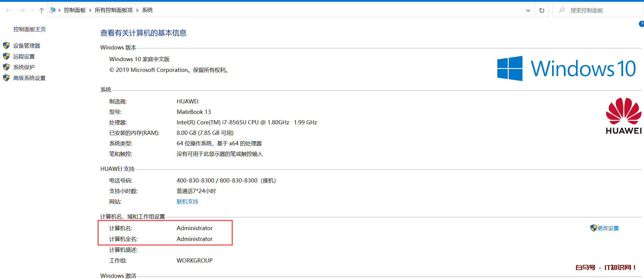Open 系统保护 settings from sidebar
The width and height of the screenshot is (644, 279).
[24, 67]
